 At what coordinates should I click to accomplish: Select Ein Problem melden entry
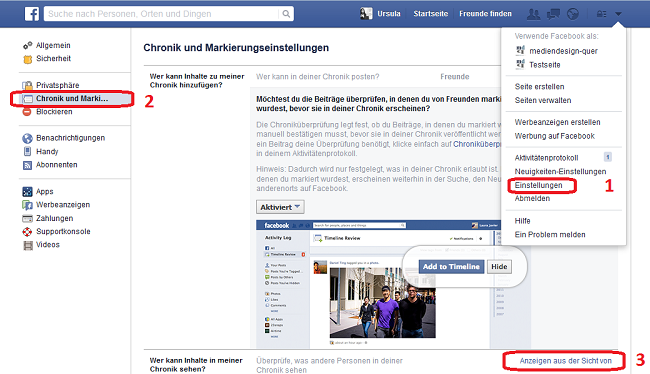click(550, 235)
